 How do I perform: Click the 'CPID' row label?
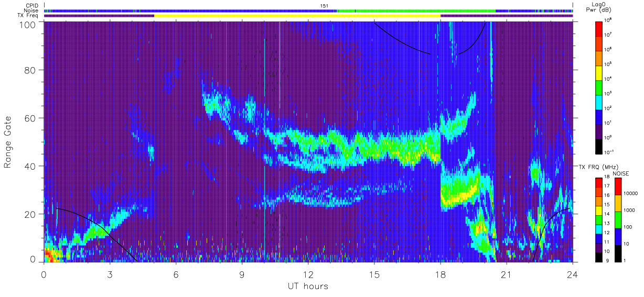(31, 6)
